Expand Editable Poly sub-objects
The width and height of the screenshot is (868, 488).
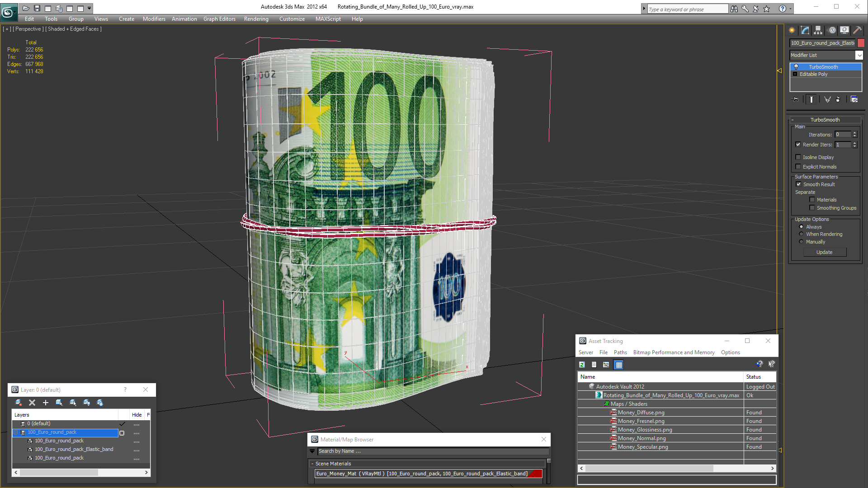[795, 74]
